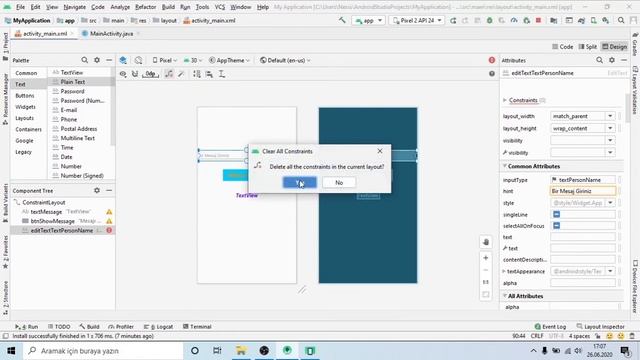
Task: Open the Palette settings gear
Action: [97, 60]
